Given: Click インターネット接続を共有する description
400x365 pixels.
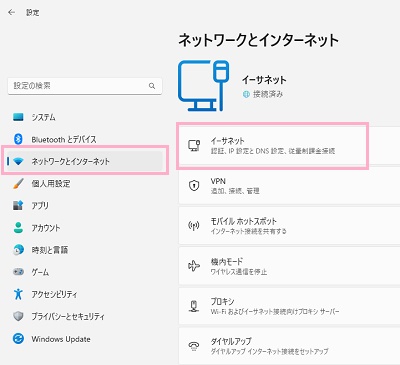Looking at the screenshot, I should (248, 231).
